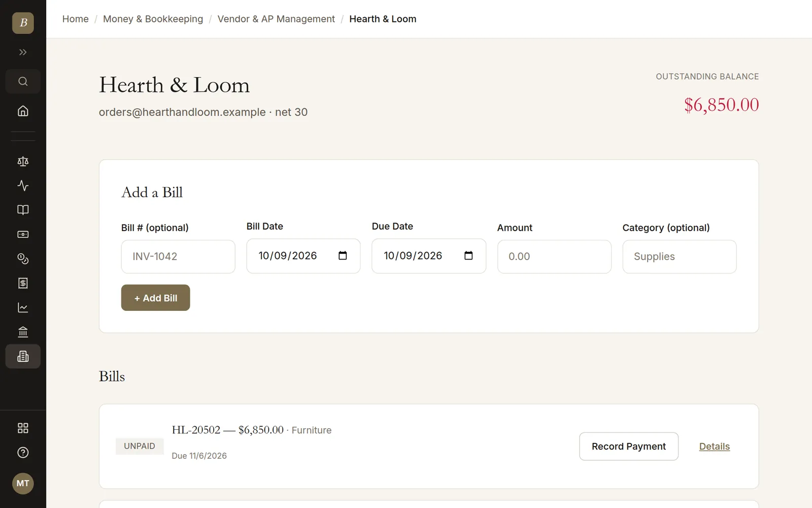Click the HL-20502 — $6,850.00 bill title
This screenshot has width=812, height=508.
tap(227, 430)
